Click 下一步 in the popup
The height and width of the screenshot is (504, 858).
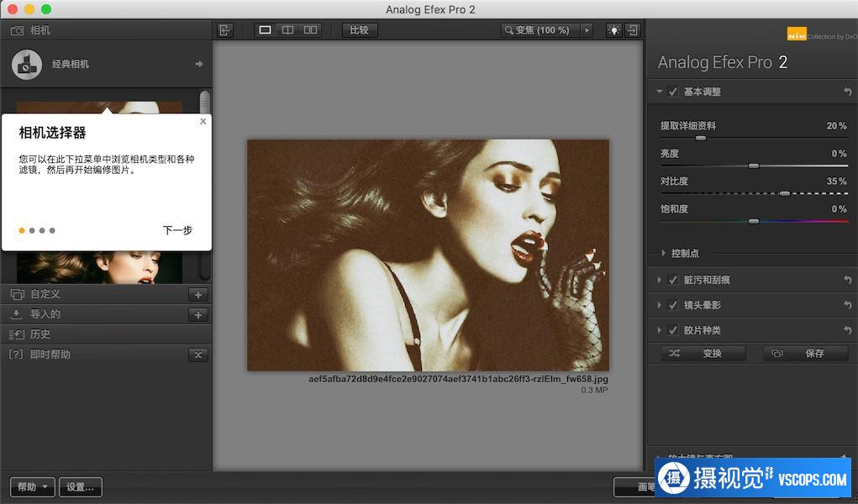[177, 230]
